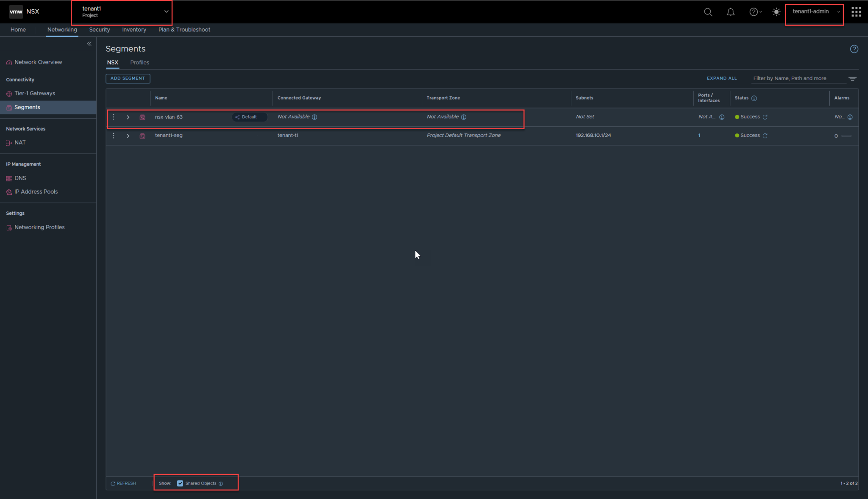Click the Default shared badge on nsx-vlan-63
868x499 pixels.
[x=249, y=117]
